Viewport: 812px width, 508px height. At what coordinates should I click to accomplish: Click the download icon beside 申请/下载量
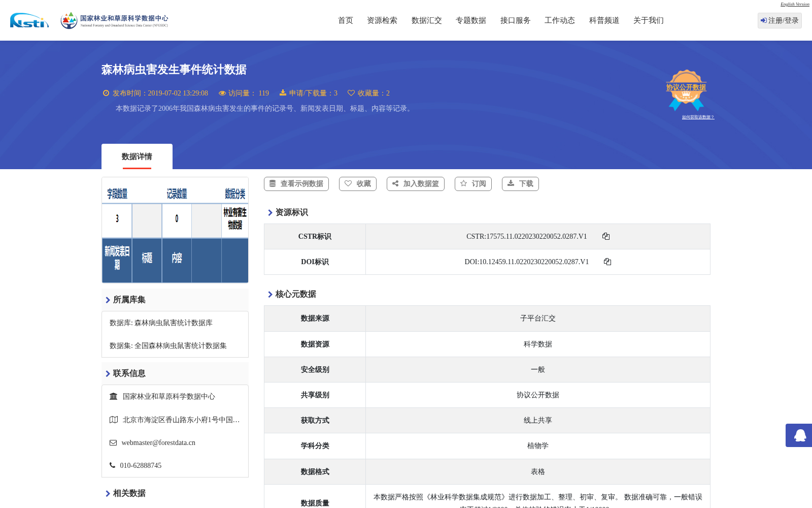pos(283,93)
